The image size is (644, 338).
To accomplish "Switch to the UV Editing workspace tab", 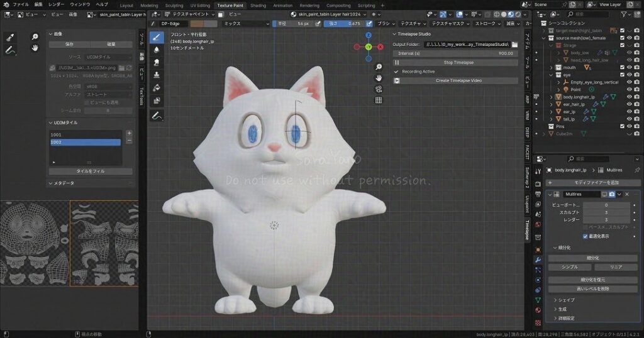I will coord(200,5).
